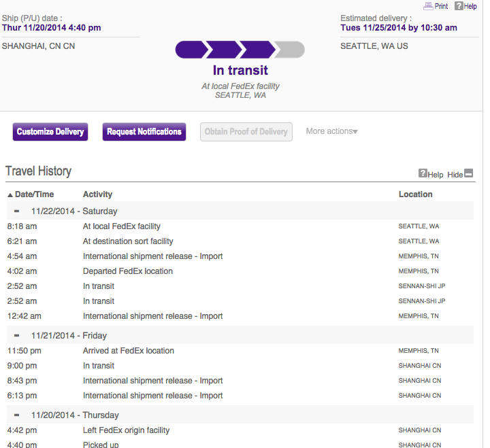Image resolution: width=490 pixels, height=448 pixels.
Task: Click 11/21/2014 - Friday date label
Action: 69,335
